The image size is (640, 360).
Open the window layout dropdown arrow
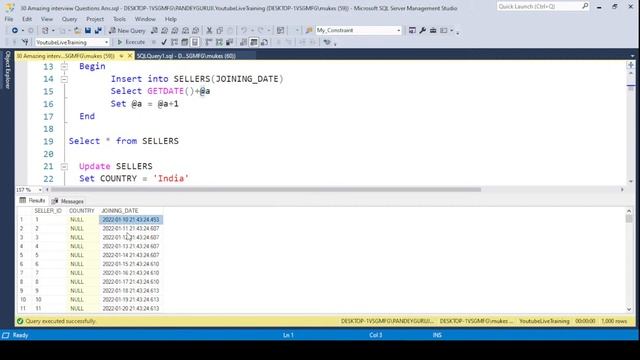pos(452,31)
